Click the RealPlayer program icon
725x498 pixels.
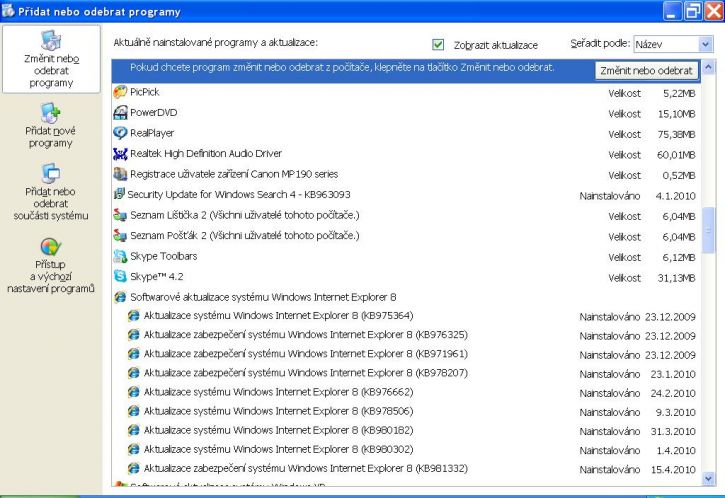coord(120,133)
